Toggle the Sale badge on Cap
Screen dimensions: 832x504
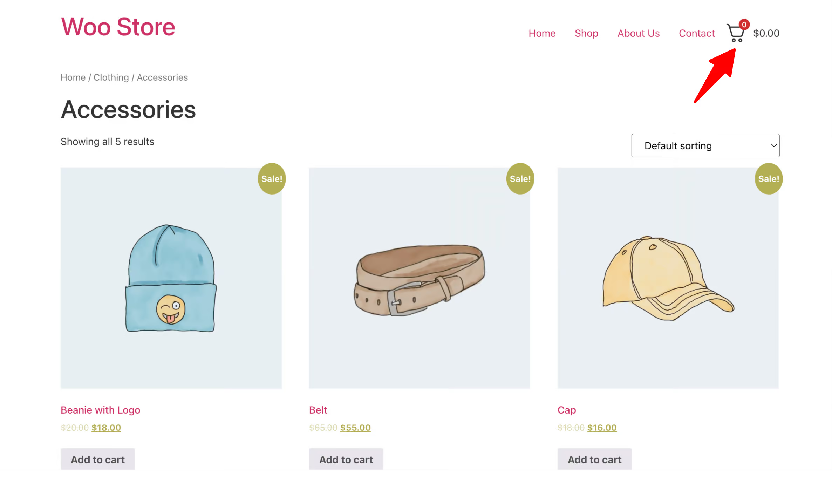point(769,178)
